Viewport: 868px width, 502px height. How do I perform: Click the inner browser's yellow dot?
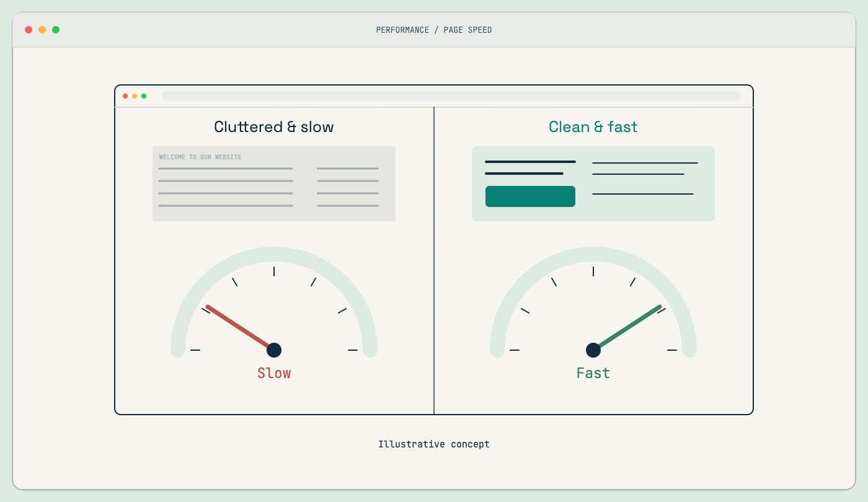[x=135, y=96]
